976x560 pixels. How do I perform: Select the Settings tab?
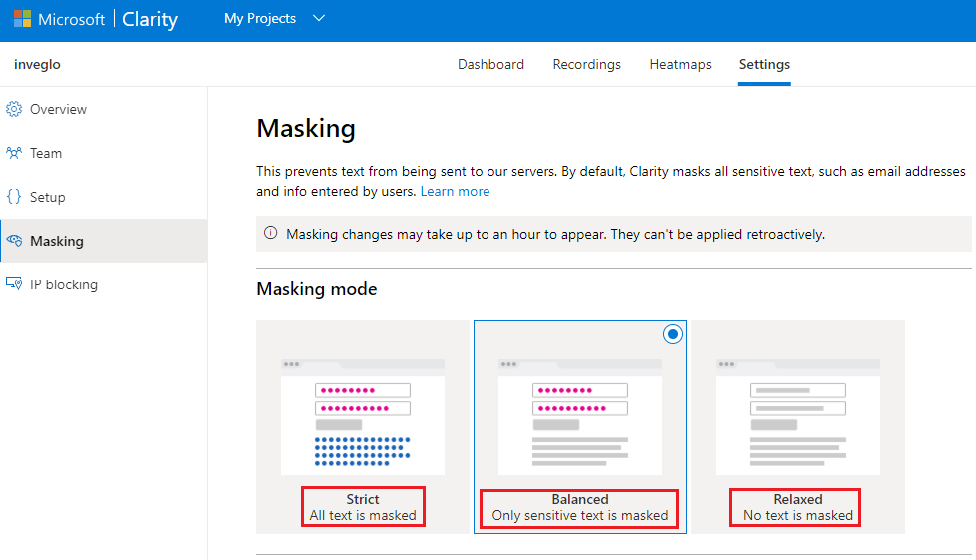(764, 64)
